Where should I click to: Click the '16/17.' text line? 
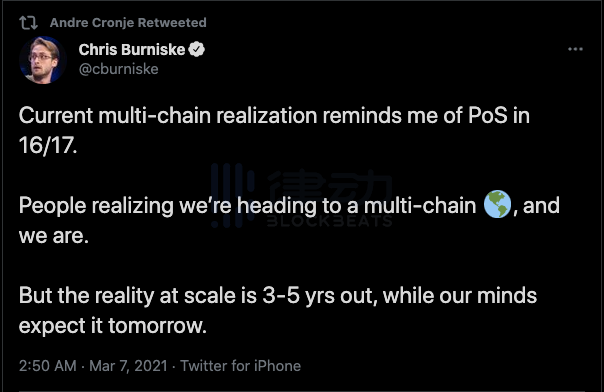(48, 146)
